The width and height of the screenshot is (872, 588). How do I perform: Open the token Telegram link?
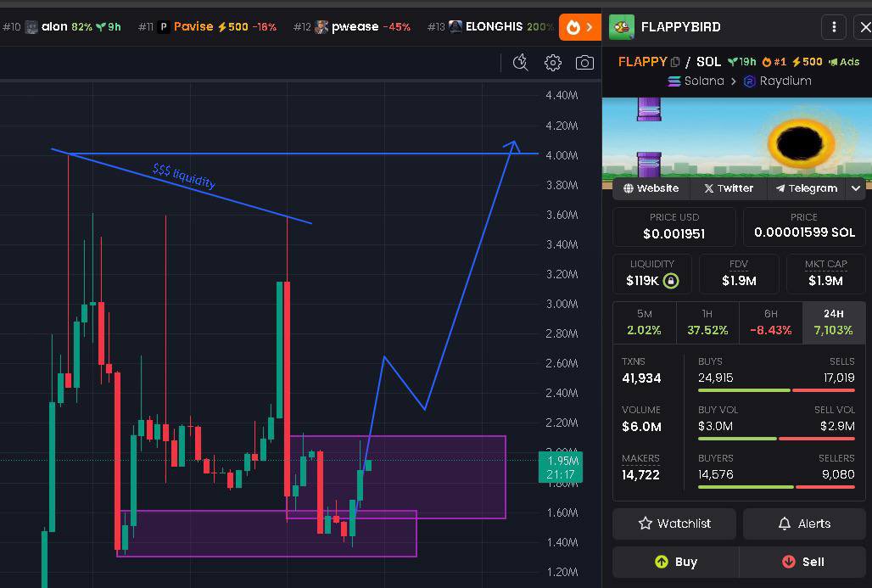[x=807, y=188]
